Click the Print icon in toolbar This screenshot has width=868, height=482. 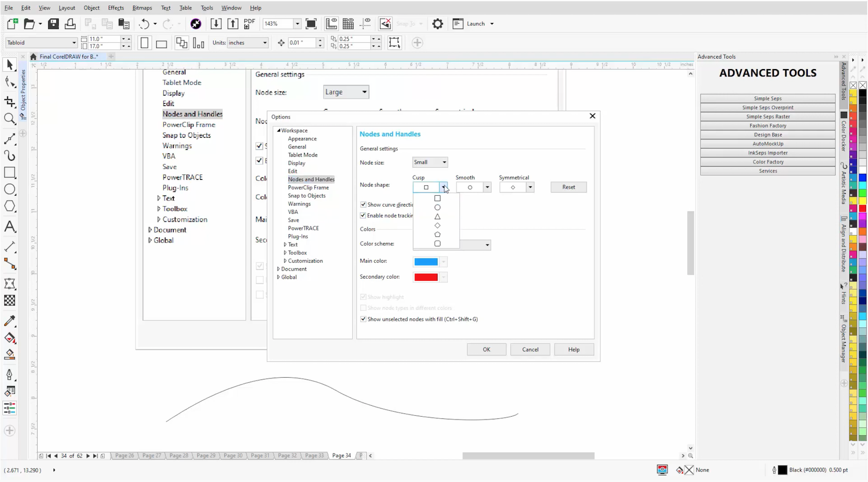pyautogui.click(x=70, y=24)
